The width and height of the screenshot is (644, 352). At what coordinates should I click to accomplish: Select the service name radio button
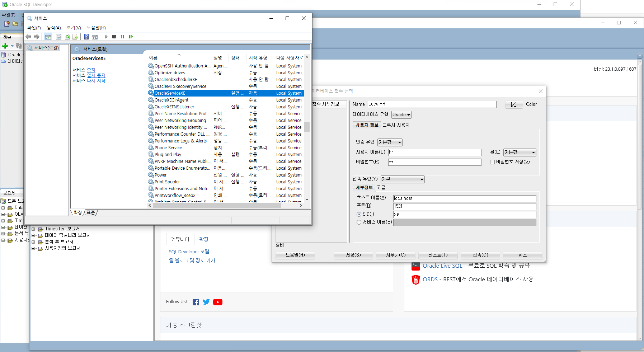point(359,222)
